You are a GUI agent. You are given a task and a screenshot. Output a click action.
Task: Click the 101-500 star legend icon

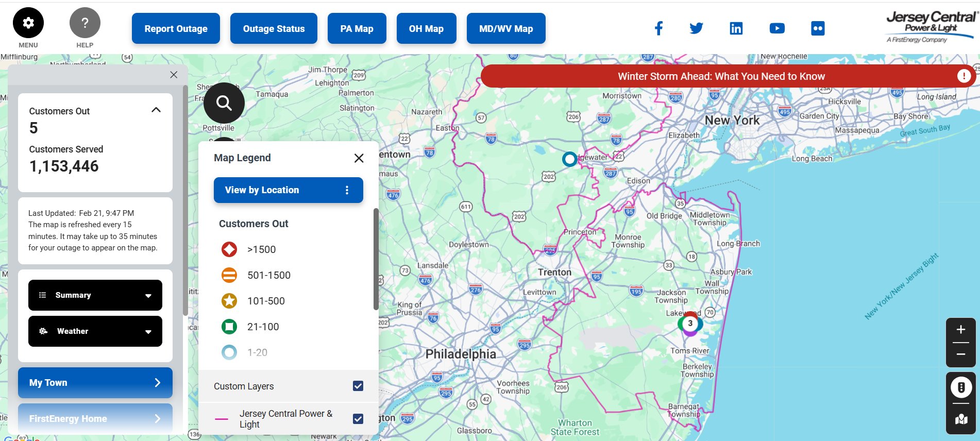coord(229,301)
